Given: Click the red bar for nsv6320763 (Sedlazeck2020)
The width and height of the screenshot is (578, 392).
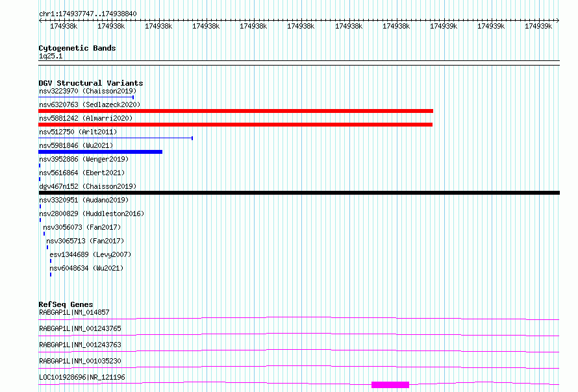Looking at the screenshot, I should point(236,111).
